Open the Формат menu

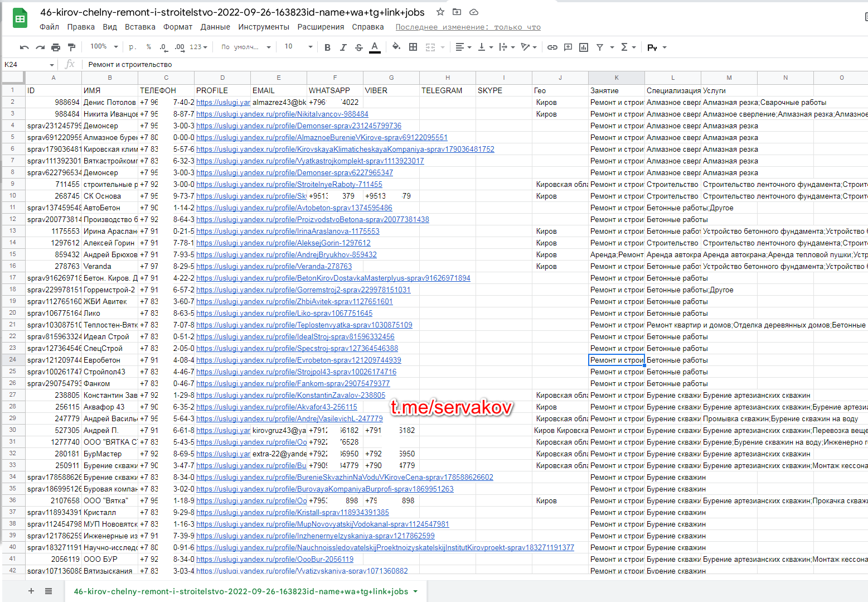[x=178, y=27]
